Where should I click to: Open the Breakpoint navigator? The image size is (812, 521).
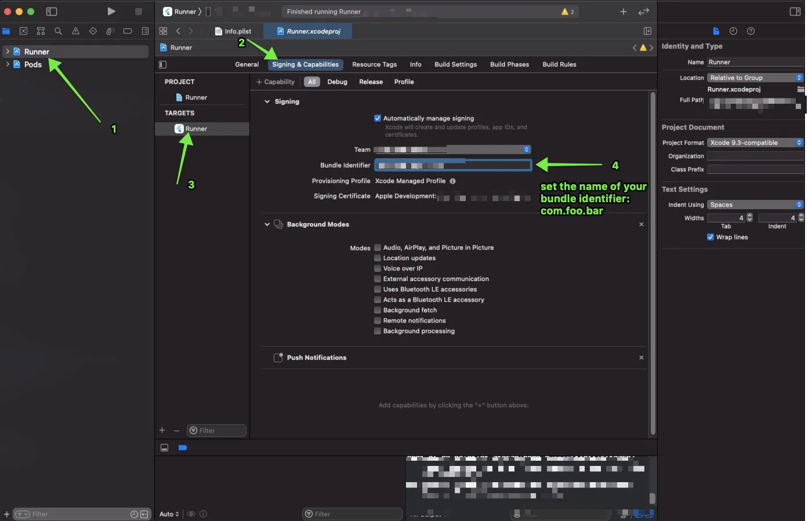click(128, 31)
